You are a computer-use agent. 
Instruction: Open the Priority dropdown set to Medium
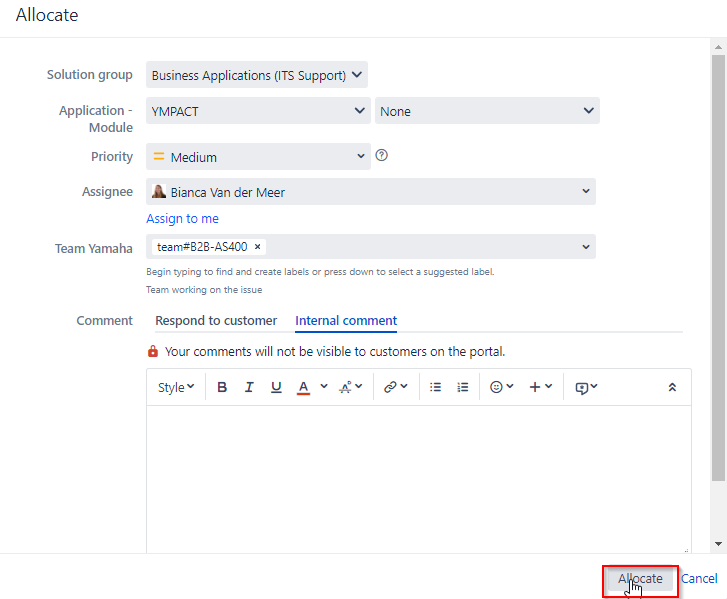coord(258,156)
